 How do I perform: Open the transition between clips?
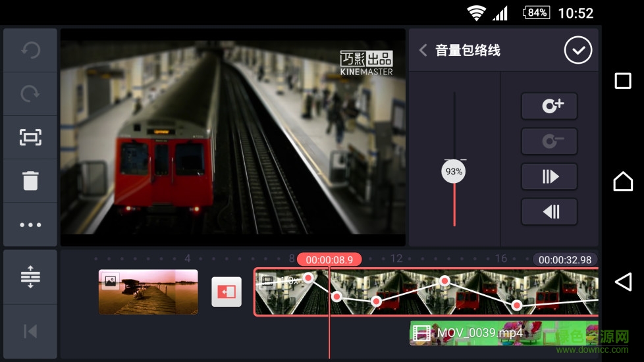click(227, 292)
